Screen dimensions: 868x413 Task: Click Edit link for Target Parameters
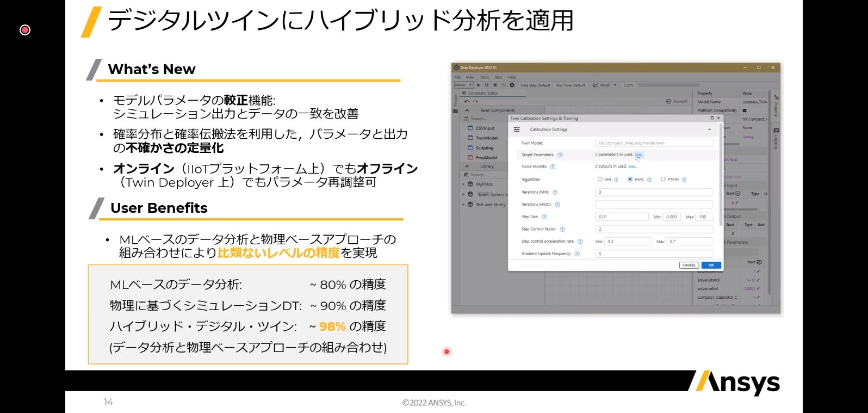tap(638, 155)
